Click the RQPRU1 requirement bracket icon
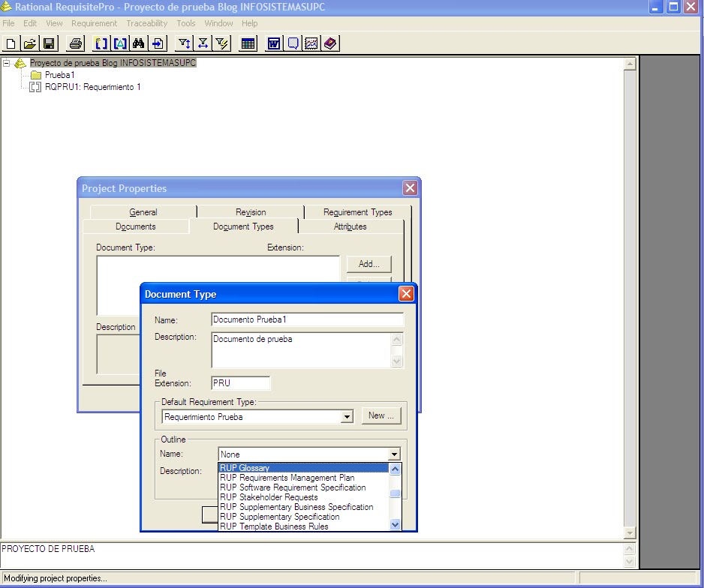The height and width of the screenshot is (588, 704). [35, 87]
